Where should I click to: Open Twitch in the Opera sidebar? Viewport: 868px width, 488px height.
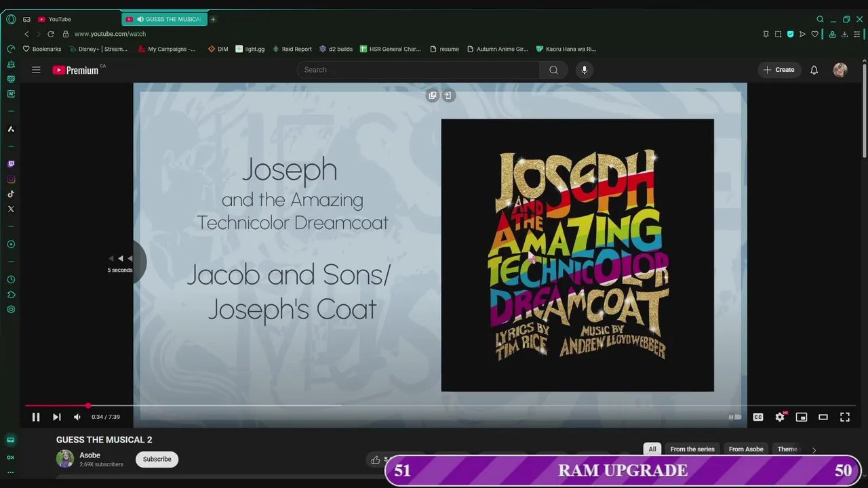coord(11,164)
